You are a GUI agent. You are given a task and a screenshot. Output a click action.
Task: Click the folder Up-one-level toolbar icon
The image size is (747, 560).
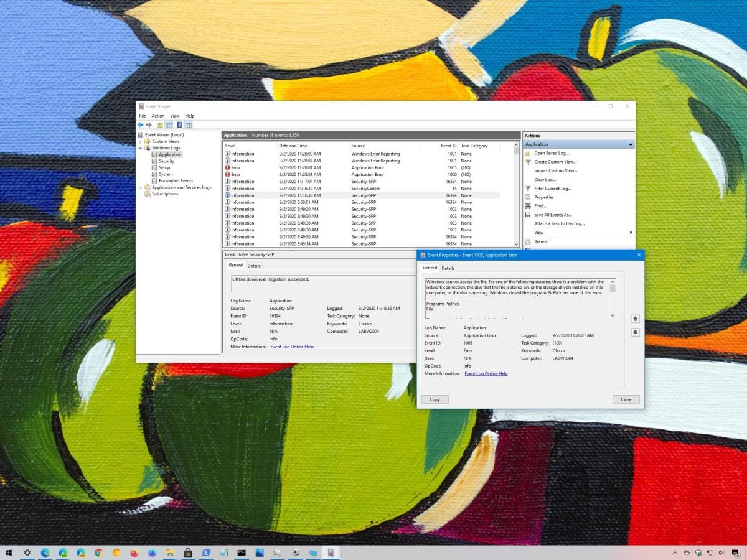(x=160, y=124)
